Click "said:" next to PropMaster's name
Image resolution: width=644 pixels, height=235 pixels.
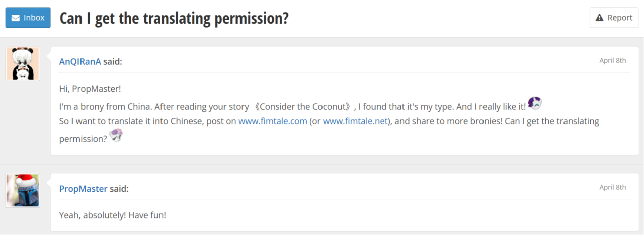119,189
